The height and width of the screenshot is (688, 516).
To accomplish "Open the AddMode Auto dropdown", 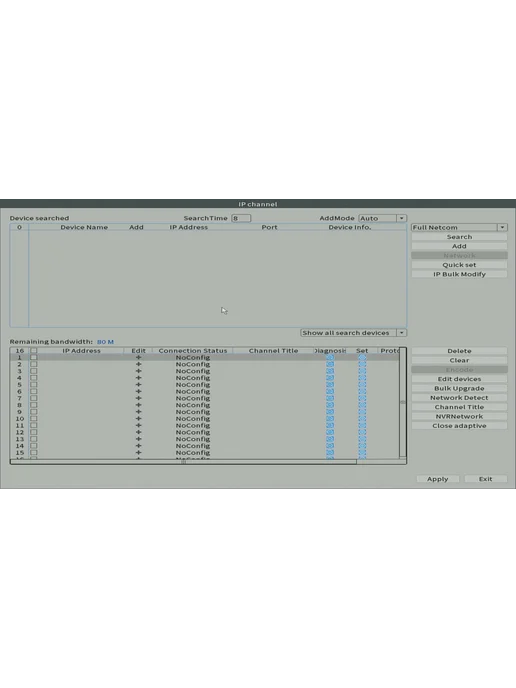I will [x=383, y=218].
